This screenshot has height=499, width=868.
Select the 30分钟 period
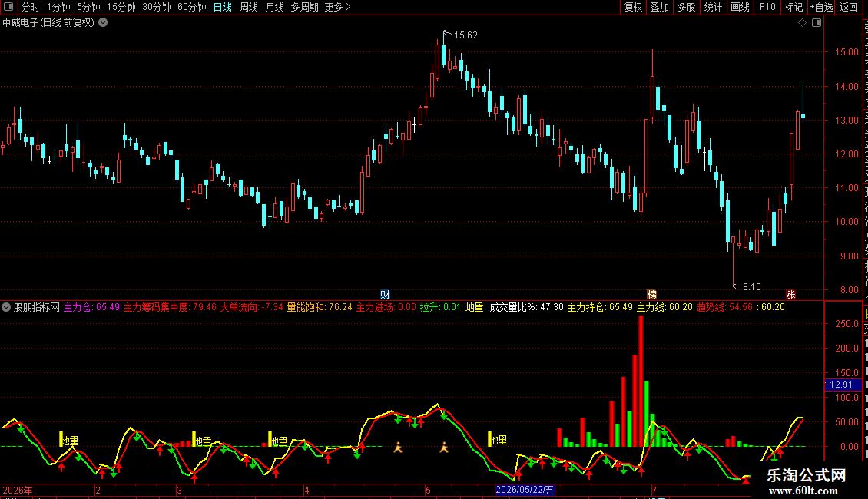[x=156, y=7]
